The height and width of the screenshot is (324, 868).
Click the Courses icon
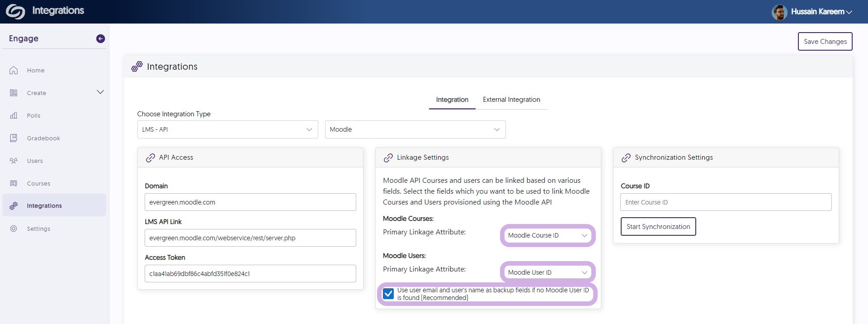click(14, 183)
